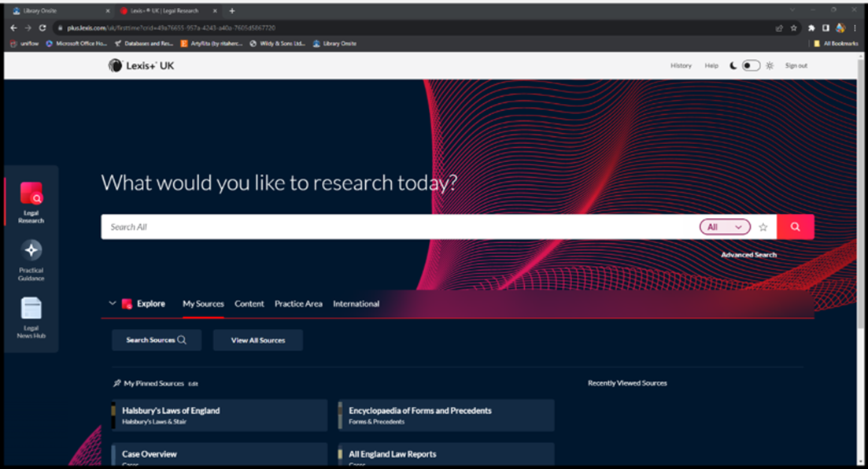Open the Advanced Search link
The width and height of the screenshot is (868, 469).
click(x=748, y=255)
